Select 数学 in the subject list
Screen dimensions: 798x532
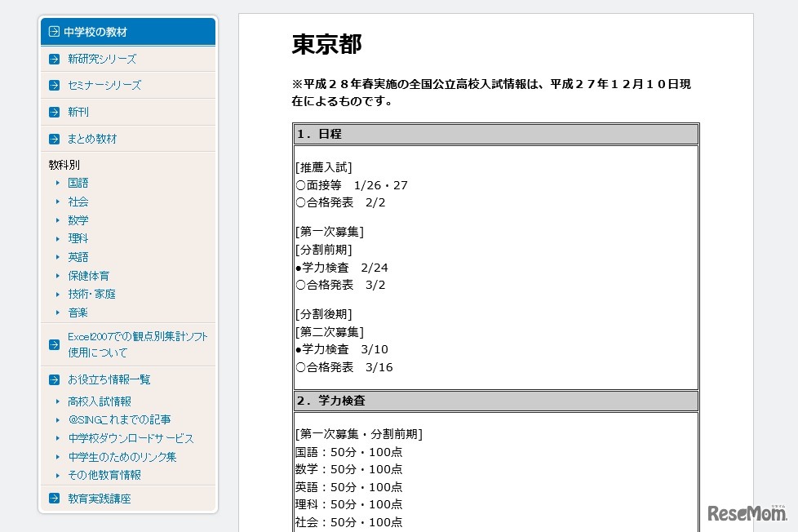tap(78, 220)
